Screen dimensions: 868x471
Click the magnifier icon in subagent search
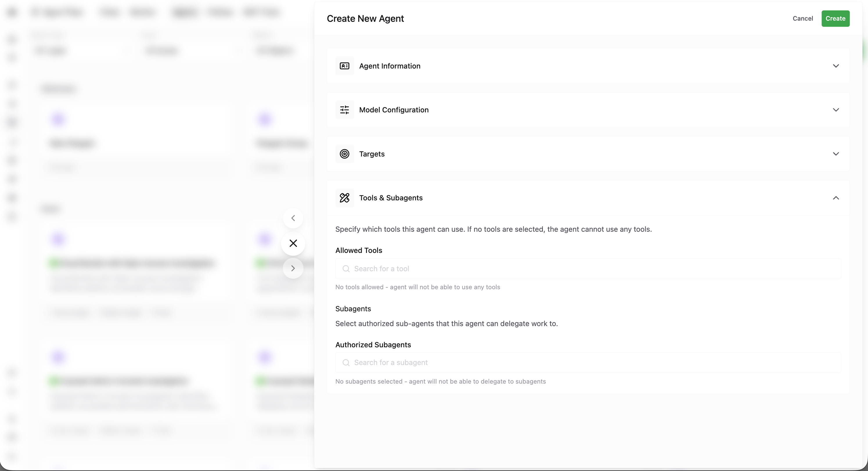[x=346, y=363]
